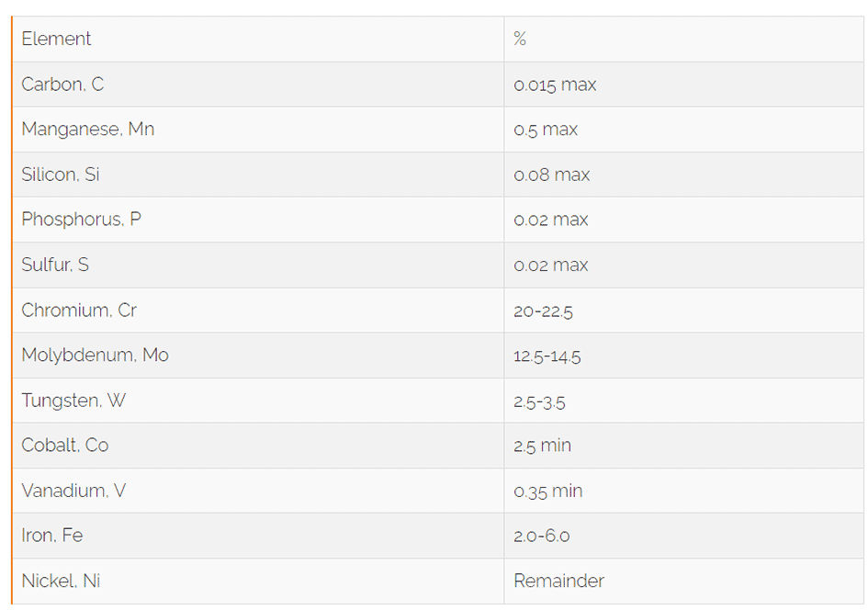Viewport: 868px width, 610px height.
Task: Click the 20-22.5 percentage value
Action: tap(543, 311)
